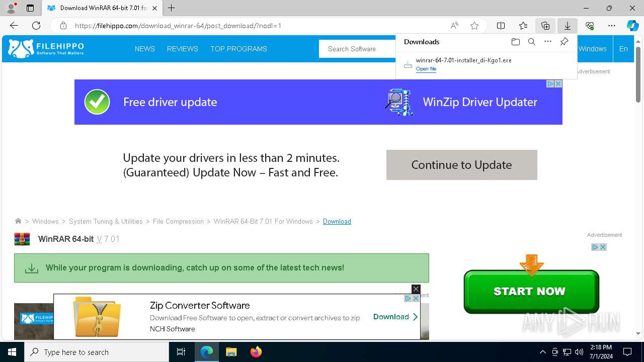Viewport: 644px width, 362px height.
Task: Click Zip Converter Software ad title
Action: pos(200,305)
